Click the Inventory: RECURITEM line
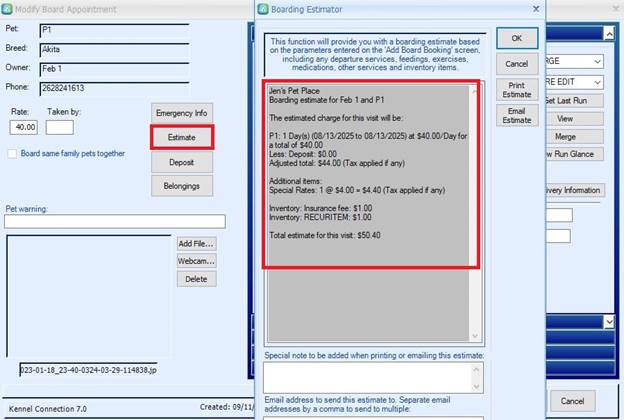The image size is (624, 420). coord(320,217)
